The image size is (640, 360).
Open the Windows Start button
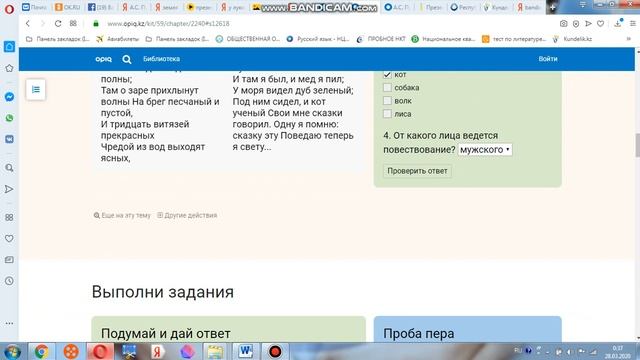[13, 351]
